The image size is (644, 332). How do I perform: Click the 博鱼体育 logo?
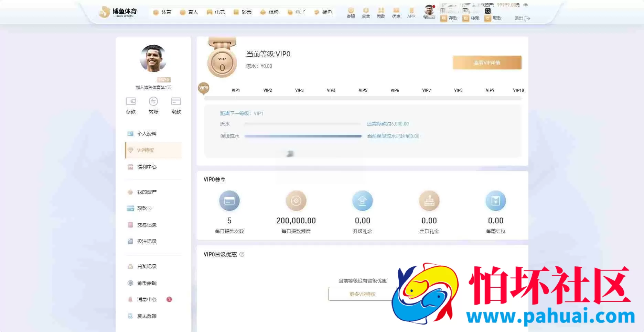point(118,12)
